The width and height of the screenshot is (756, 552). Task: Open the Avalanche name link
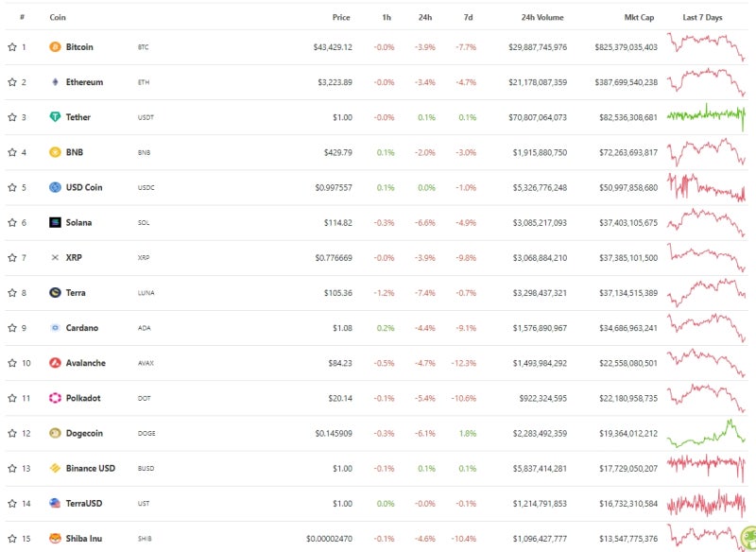(85, 363)
